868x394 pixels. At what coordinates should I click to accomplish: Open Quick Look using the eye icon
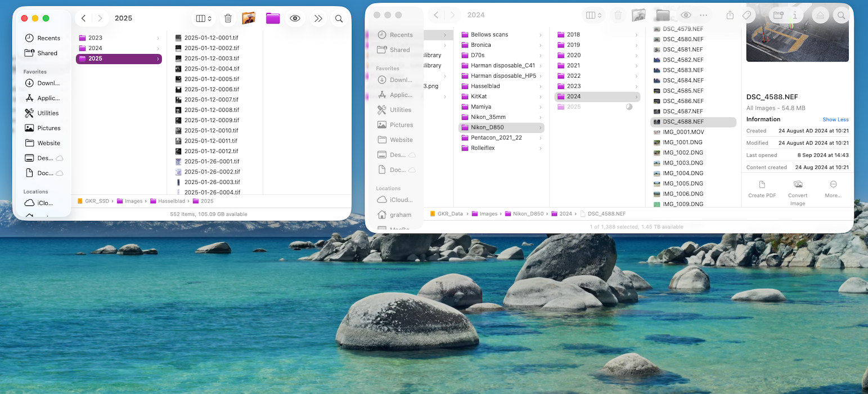point(295,18)
